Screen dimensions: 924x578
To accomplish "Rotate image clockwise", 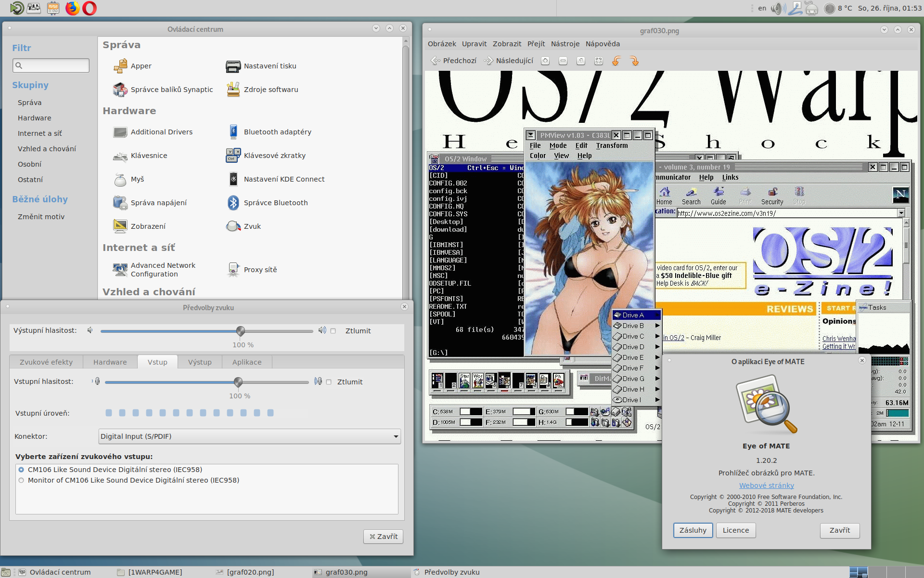I will pos(634,61).
